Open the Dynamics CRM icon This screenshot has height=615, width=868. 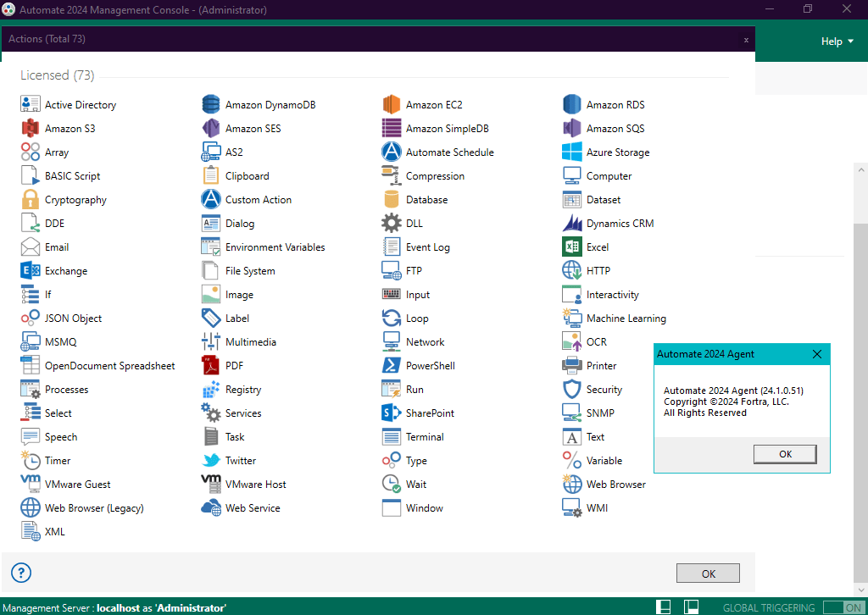point(572,223)
